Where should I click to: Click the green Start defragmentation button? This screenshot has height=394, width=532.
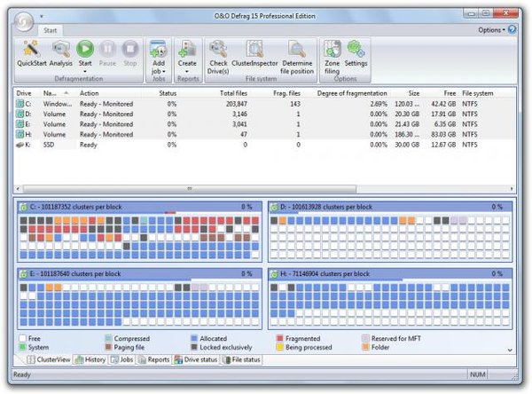coord(85,50)
